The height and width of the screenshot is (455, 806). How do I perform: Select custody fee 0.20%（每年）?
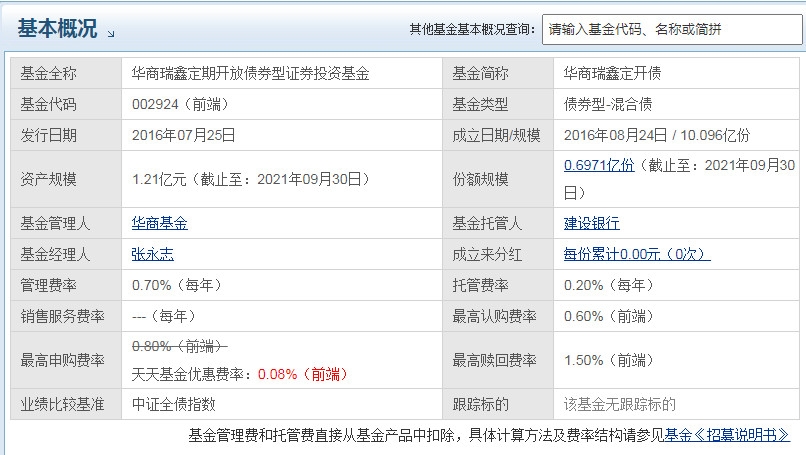pyautogui.click(x=609, y=285)
